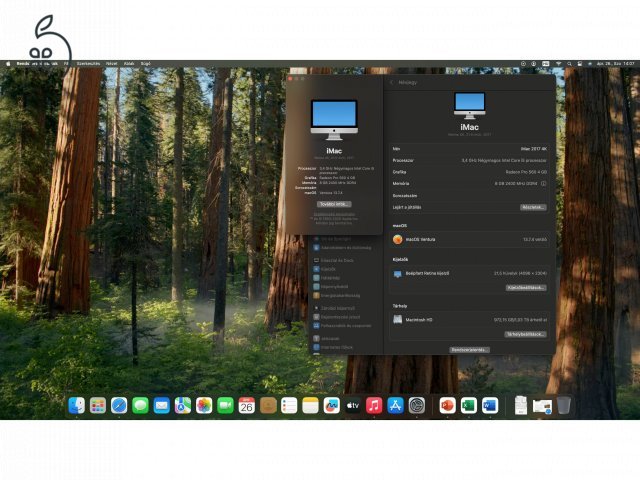
Task: Launch PowerPoint from the Dock
Action: tap(447, 406)
